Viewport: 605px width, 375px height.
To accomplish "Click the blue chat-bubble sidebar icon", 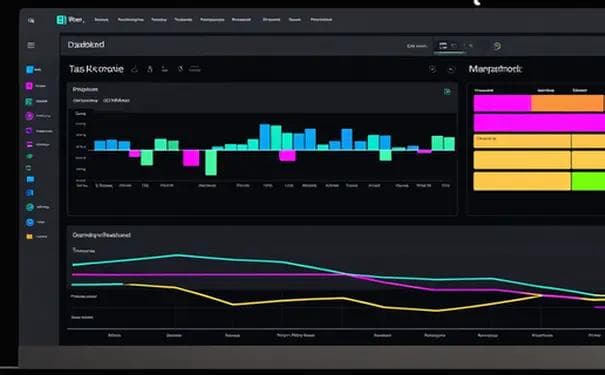I will click(x=30, y=179).
